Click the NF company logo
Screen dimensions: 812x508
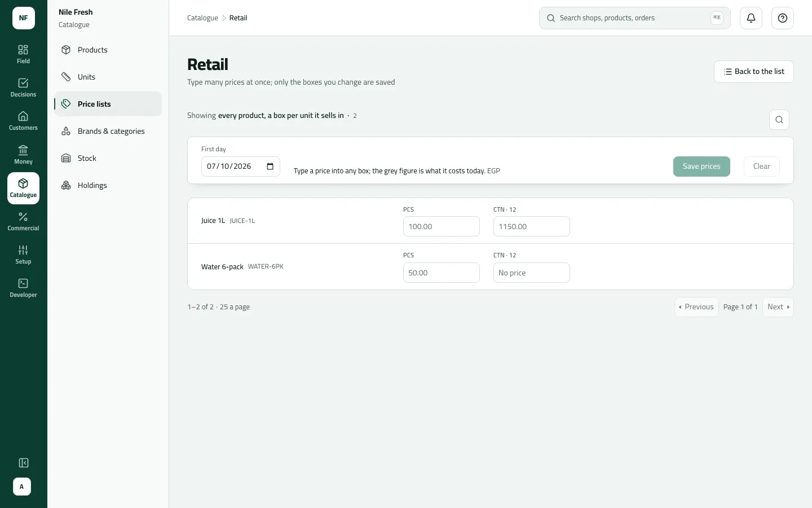pyautogui.click(x=24, y=18)
